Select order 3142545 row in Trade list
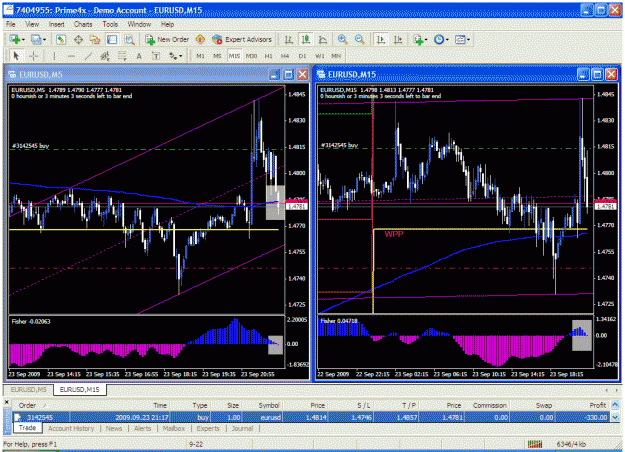Screen dimensions: 625x452 click(311, 417)
